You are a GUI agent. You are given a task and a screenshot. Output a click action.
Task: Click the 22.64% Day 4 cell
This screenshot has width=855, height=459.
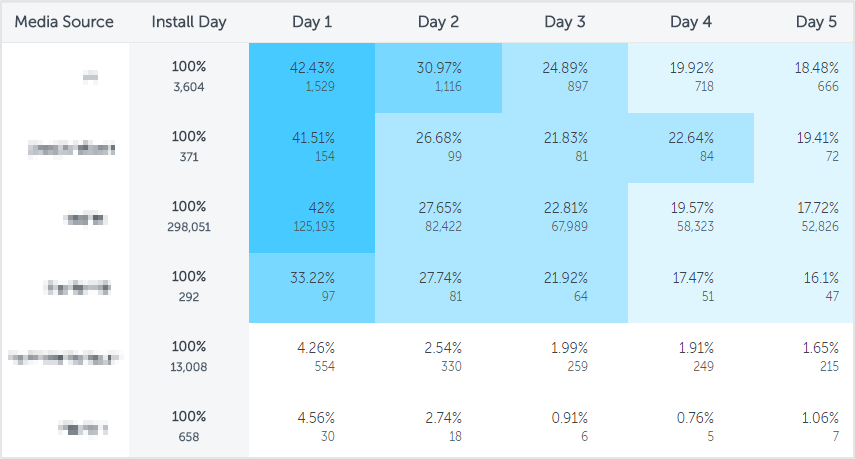691,147
